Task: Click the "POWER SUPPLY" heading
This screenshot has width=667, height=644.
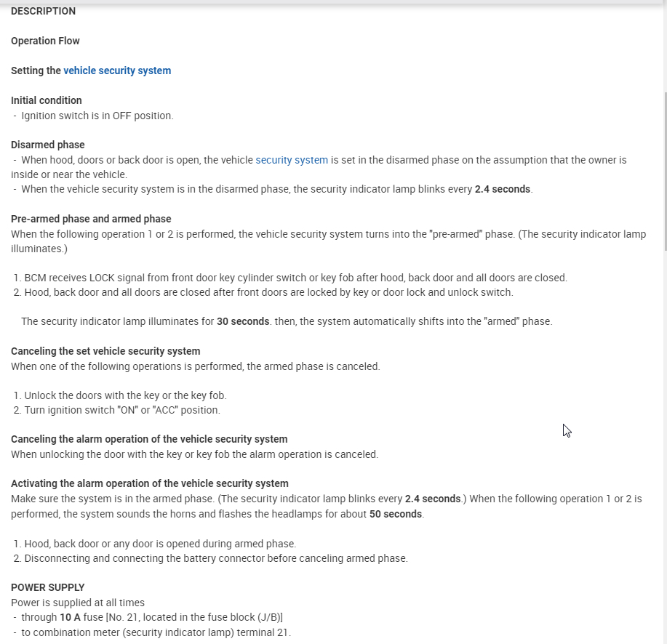Action: [x=47, y=587]
